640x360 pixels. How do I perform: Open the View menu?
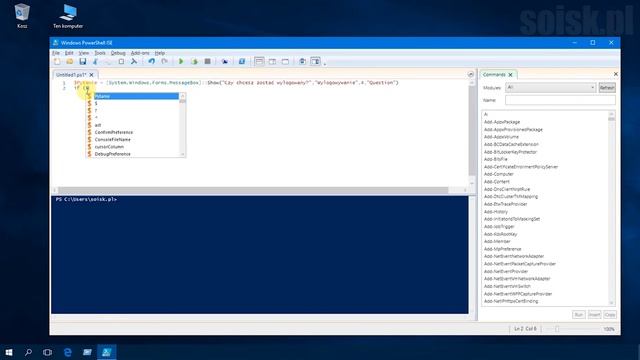[x=84, y=53]
